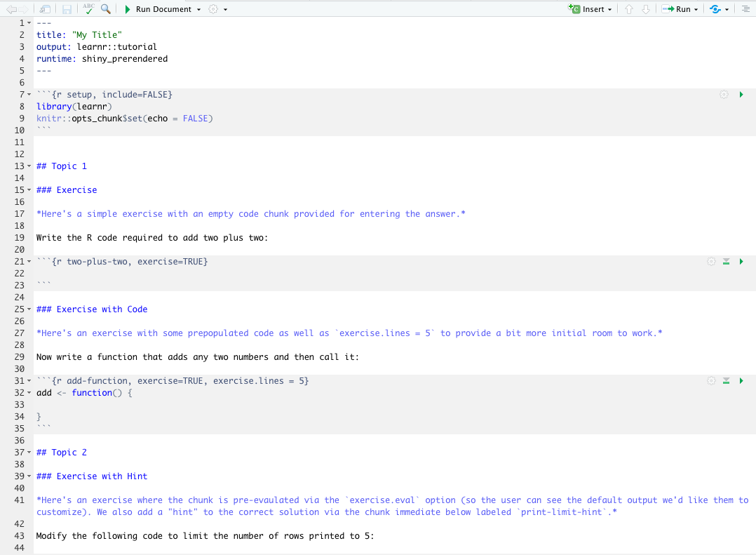Screen dimensions: 756x555
Task: Run the add-function chunk
Action: coord(741,381)
